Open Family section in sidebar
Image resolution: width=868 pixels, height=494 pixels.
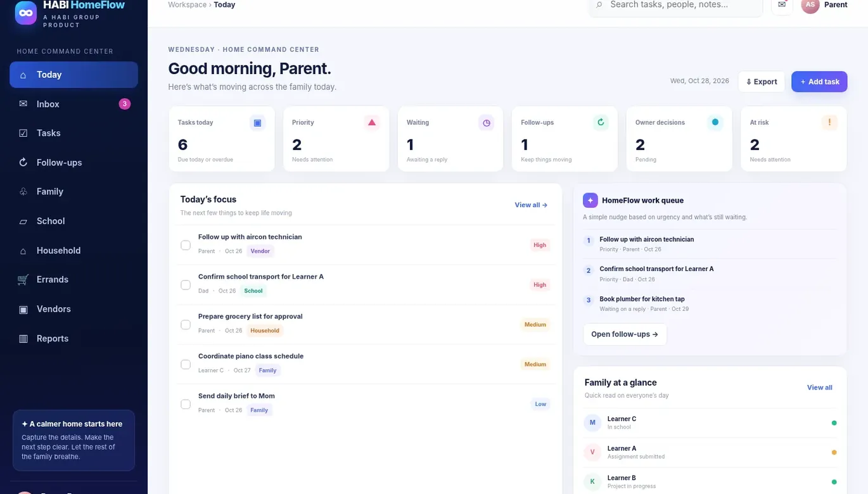(x=73, y=192)
